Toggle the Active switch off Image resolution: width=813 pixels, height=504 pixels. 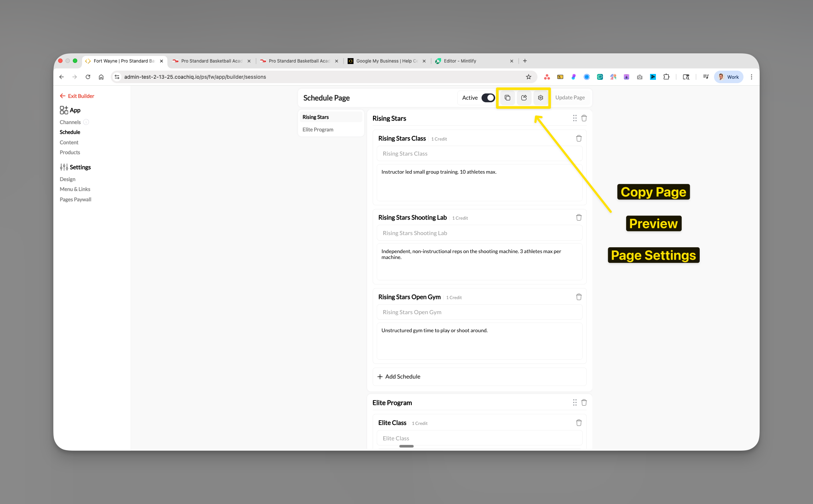point(489,97)
